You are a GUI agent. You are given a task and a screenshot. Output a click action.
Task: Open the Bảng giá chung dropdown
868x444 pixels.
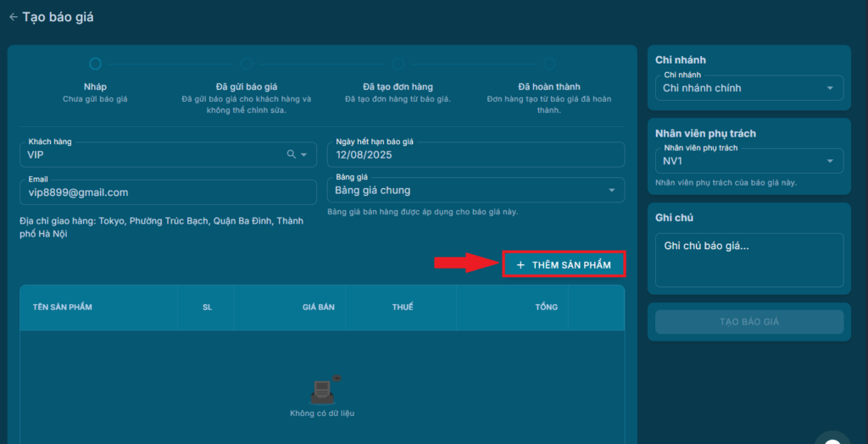[475, 190]
